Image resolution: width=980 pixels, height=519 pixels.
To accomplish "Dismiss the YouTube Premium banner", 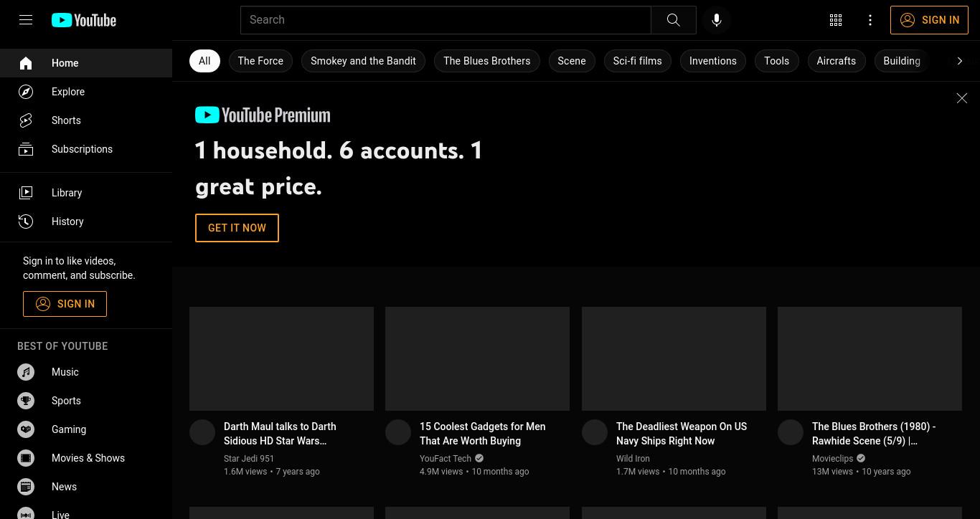I will tap(962, 98).
